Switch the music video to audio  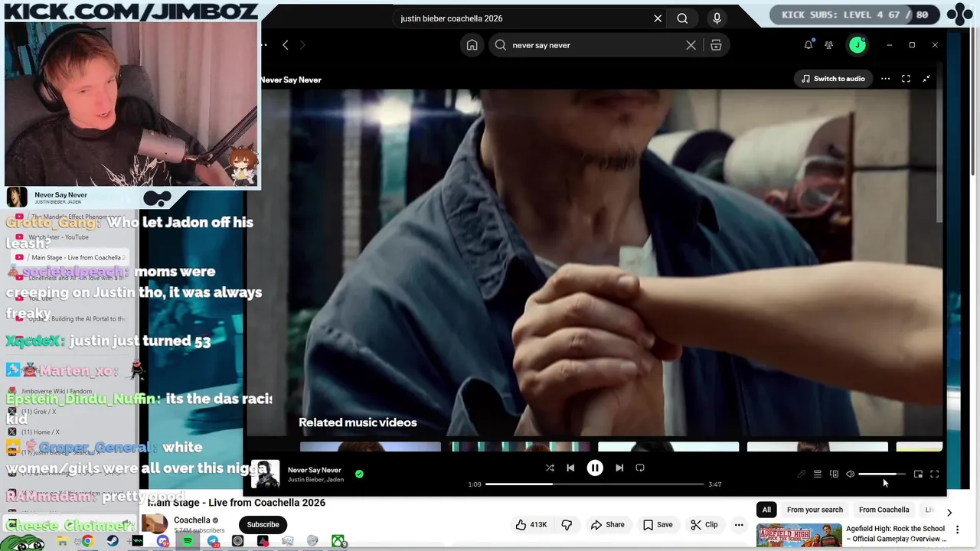point(833,79)
